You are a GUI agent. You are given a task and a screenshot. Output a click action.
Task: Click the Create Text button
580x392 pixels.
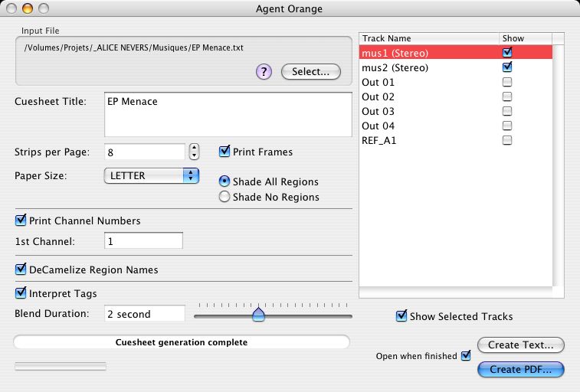[520, 345]
